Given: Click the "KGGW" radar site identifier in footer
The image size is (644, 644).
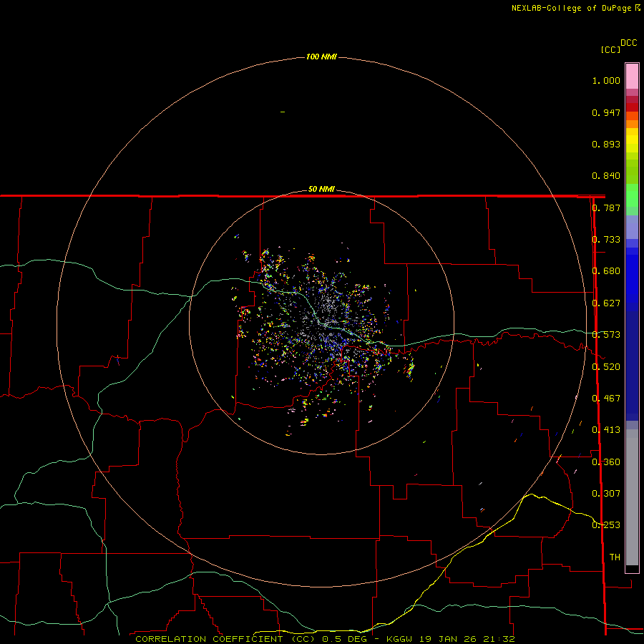Looking at the screenshot, I should coord(399,639).
